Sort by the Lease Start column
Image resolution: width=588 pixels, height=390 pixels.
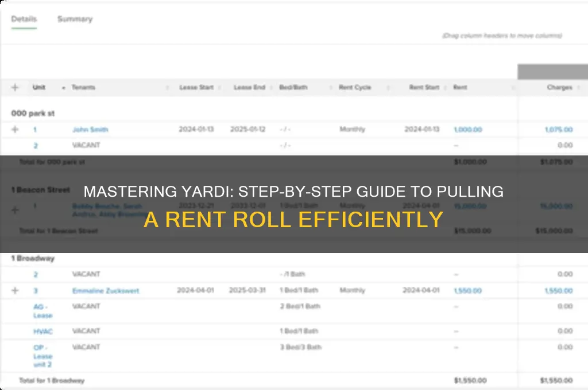click(196, 87)
